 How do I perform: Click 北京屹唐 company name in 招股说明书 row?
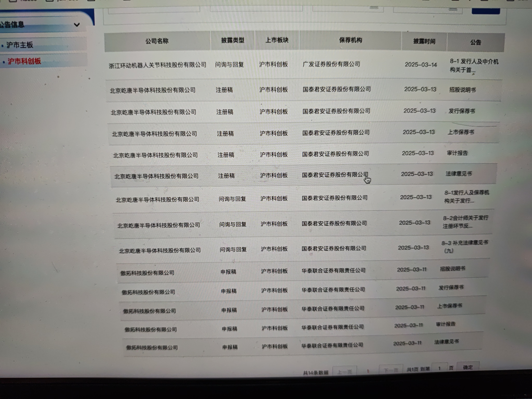(153, 90)
